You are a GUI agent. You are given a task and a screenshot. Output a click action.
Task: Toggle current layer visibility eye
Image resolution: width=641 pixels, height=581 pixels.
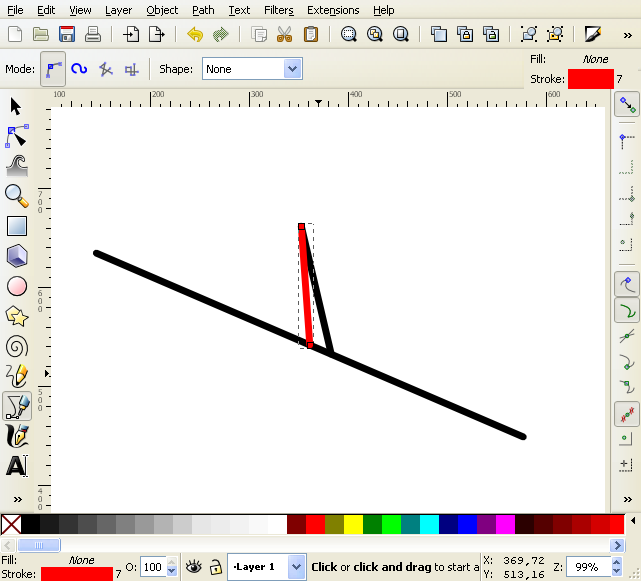point(193,567)
